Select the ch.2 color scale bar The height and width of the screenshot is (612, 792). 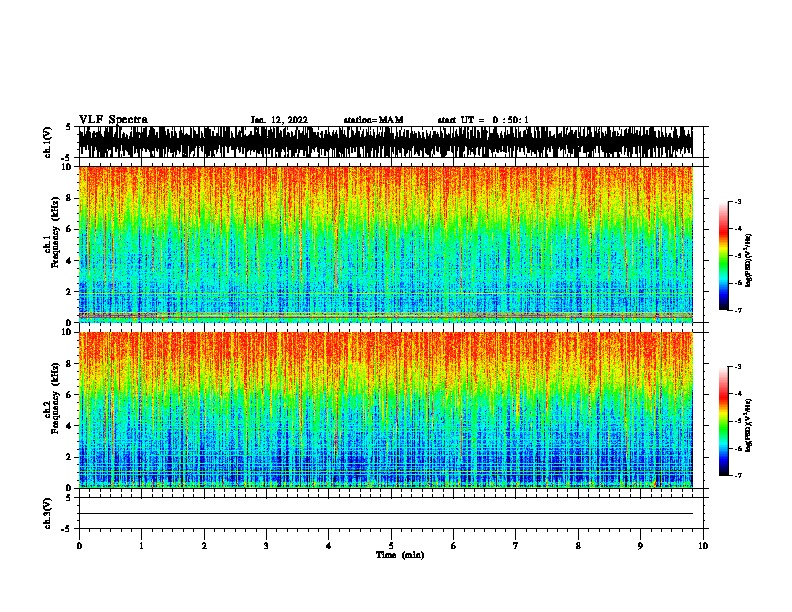pyautogui.click(x=723, y=421)
